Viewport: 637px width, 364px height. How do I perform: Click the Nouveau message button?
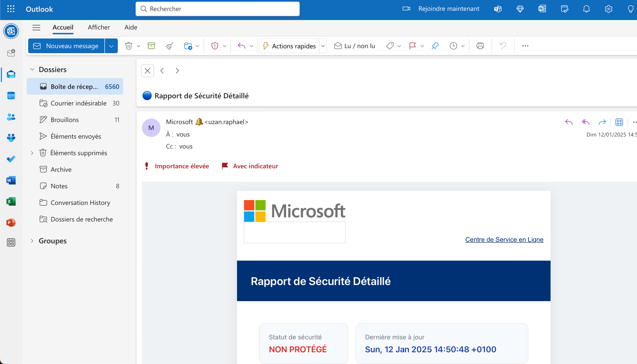pos(66,46)
